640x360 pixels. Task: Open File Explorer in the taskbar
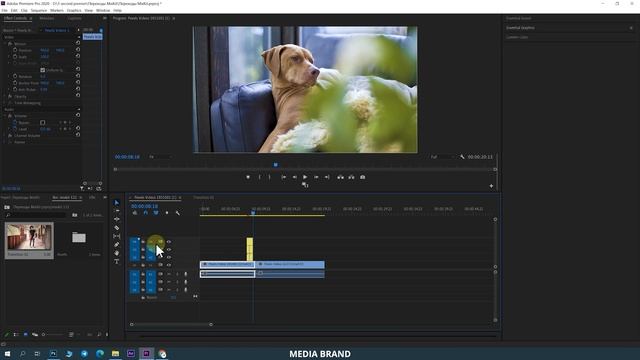tap(116, 353)
